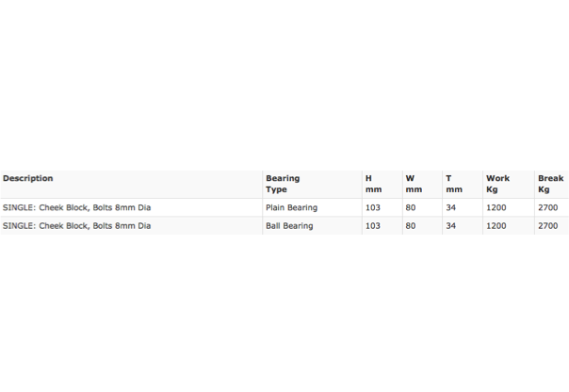Select 34 in the Ball Bearing row
Viewport: 569px width, 392px height.
click(450, 226)
